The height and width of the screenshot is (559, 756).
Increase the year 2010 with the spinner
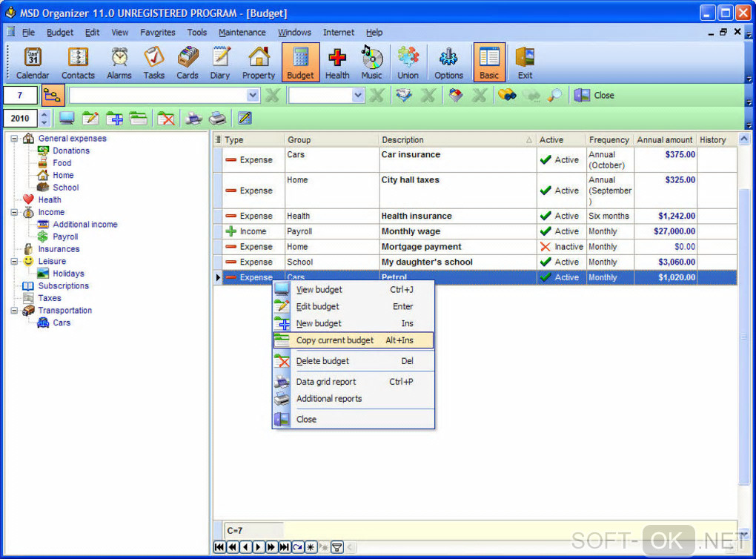pos(44,114)
